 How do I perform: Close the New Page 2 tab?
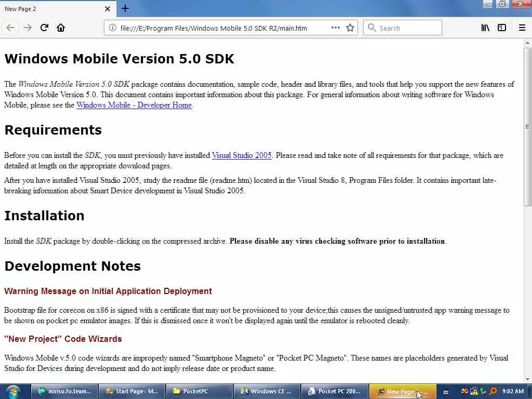107,9
